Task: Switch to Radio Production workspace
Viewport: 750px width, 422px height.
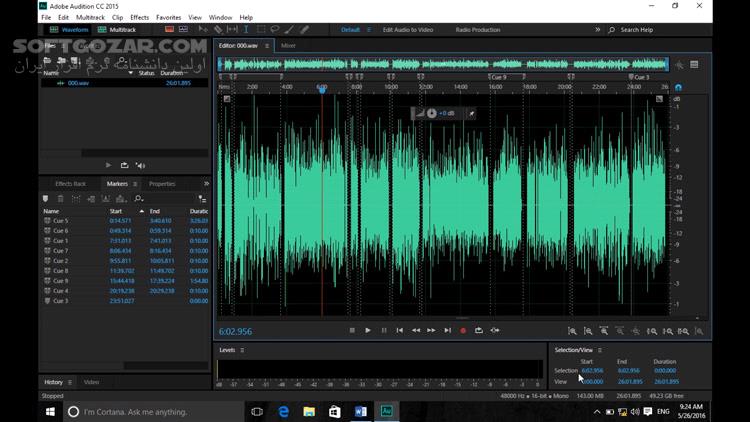Action: 477,30
